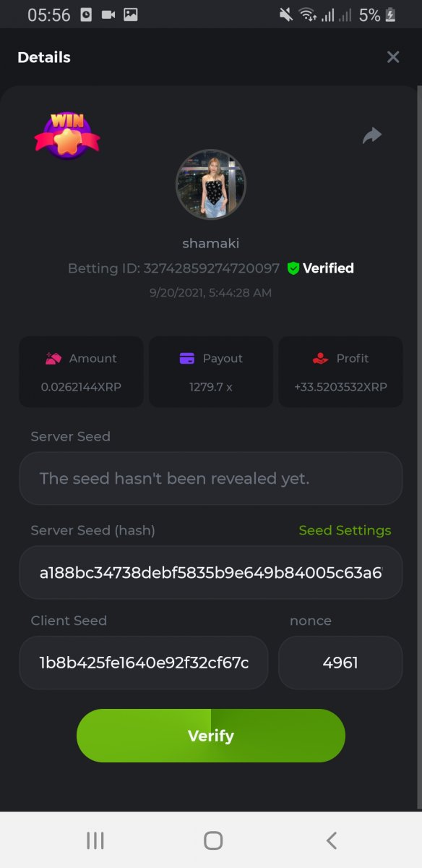Click the green Verify button
This screenshot has height=868, width=422.
pos(211,736)
